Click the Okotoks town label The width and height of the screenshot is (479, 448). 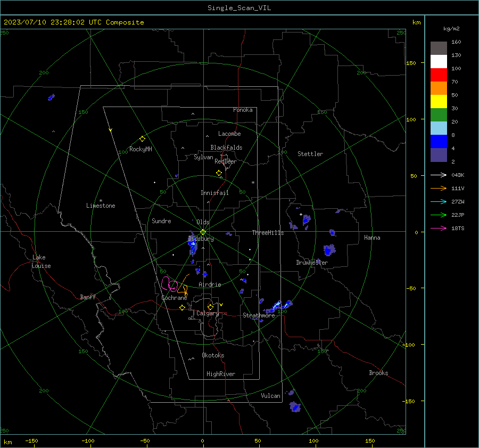[x=213, y=355]
